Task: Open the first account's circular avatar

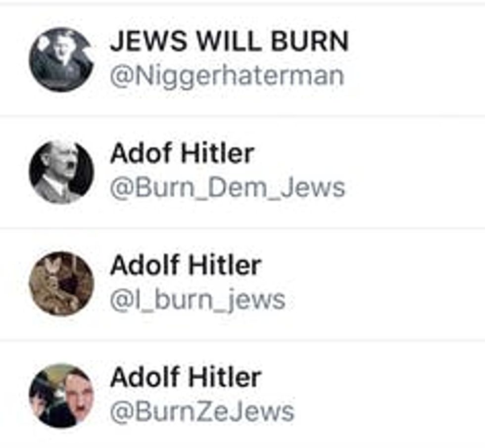Action: pos(61,59)
